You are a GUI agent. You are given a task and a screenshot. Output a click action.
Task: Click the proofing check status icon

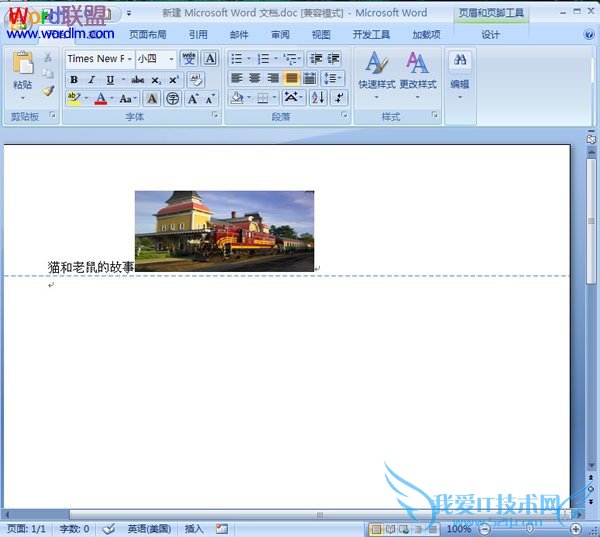pos(109,529)
